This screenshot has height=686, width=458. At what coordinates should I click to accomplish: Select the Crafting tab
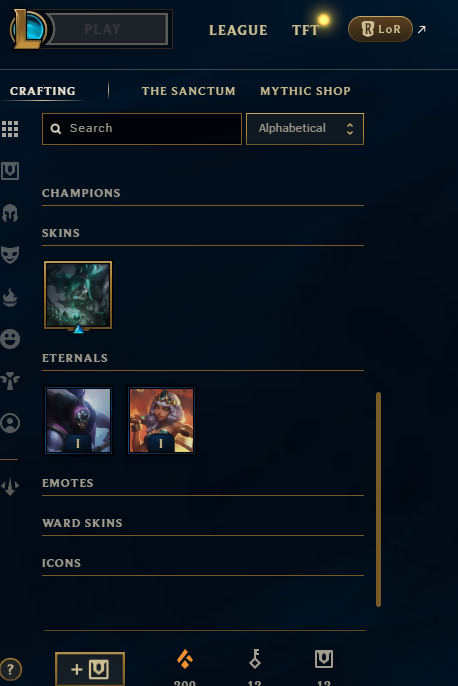[x=43, y=91]
